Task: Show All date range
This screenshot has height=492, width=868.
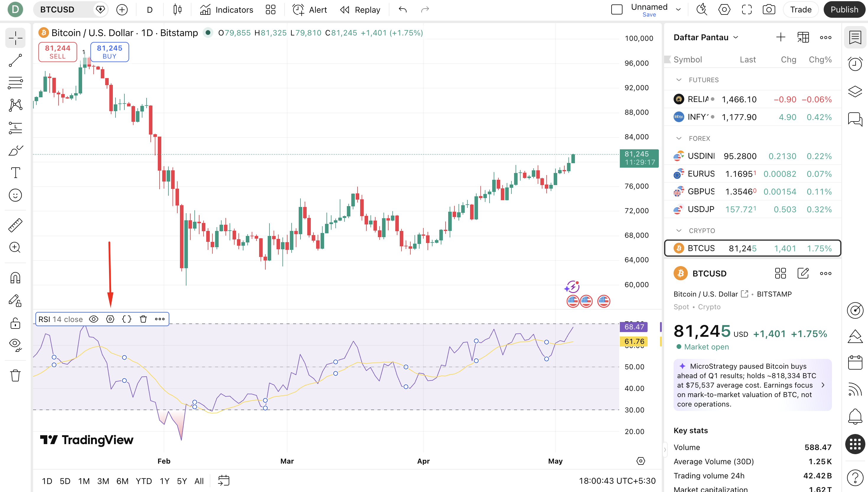Action: coord(199,481)
